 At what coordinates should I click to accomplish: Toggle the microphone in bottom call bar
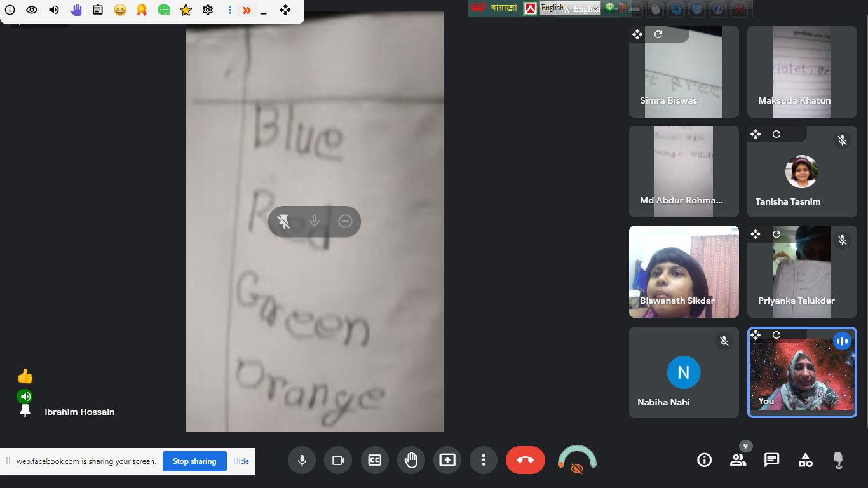(302, 460)
